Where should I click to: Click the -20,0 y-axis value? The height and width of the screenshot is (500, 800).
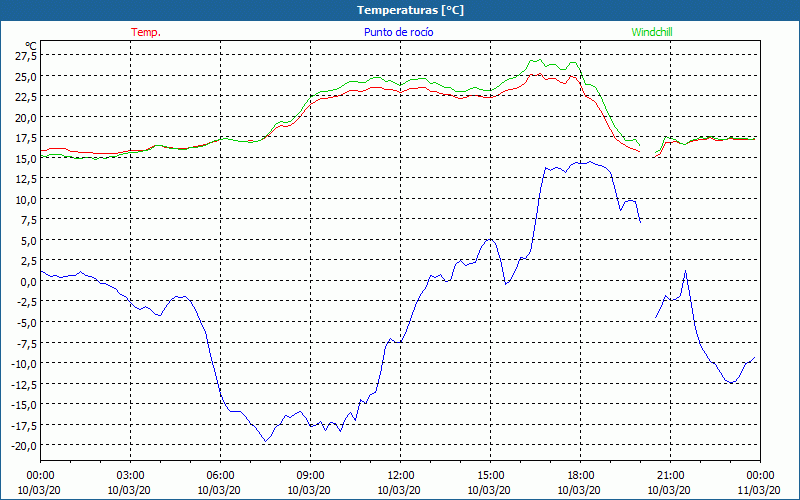point(24,445)
